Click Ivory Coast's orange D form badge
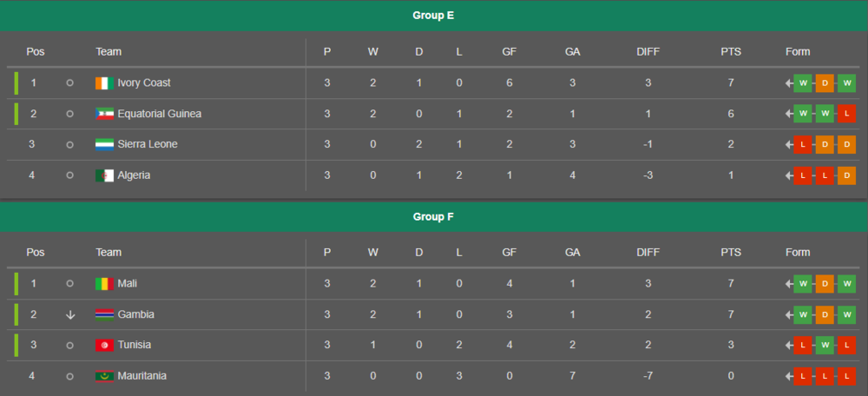This screenshot has width=868, height=396. click(825, 83)
